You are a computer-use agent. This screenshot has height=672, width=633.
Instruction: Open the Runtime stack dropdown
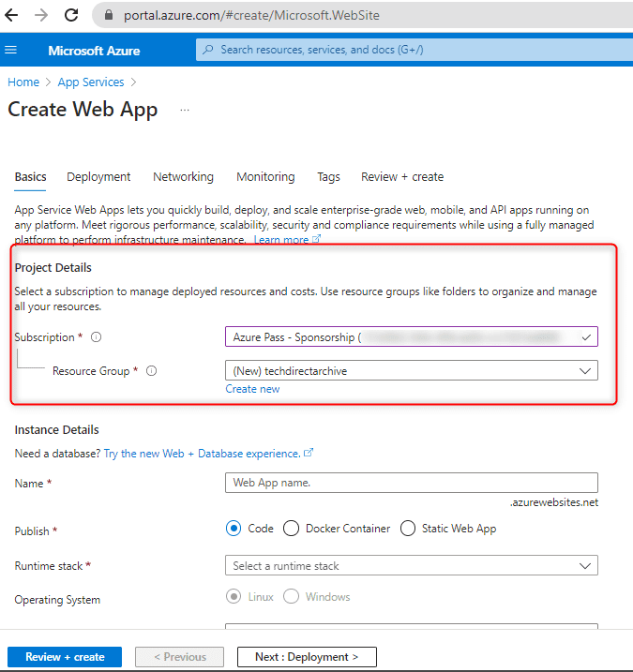(x=412, y=566)
